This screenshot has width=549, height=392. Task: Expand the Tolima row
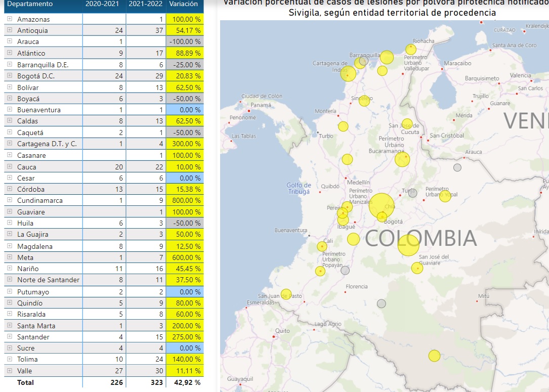10,359
